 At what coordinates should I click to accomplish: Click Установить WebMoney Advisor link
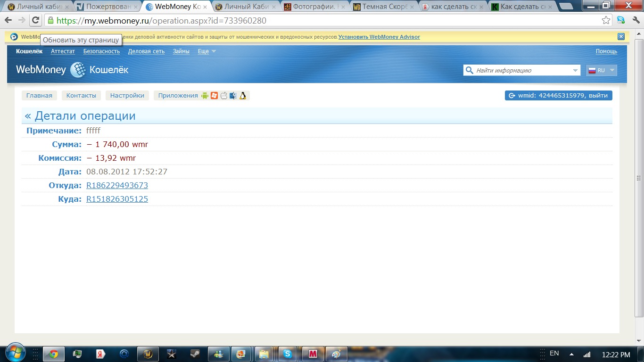point(379,37)
